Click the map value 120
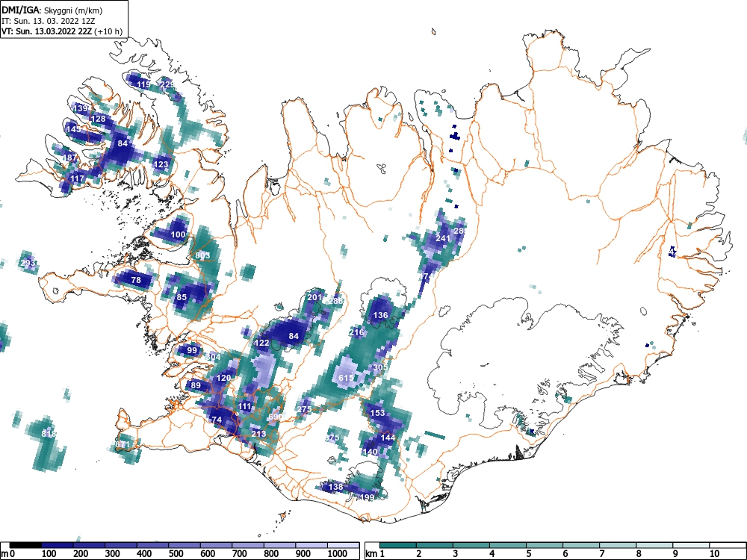747x560 pixels. (223, 378)
